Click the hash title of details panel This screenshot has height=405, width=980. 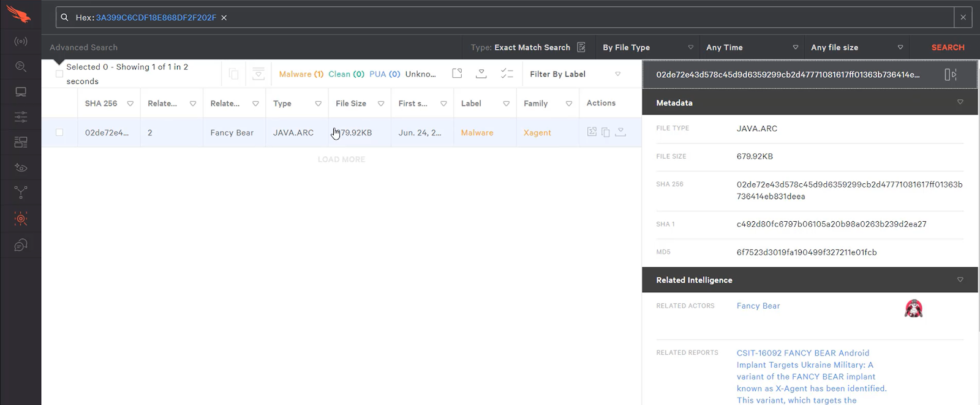click(788, 74)
